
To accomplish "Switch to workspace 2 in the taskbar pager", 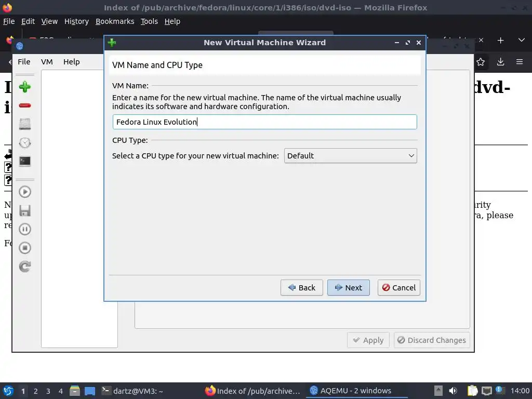I will click(x=36, y=391).
